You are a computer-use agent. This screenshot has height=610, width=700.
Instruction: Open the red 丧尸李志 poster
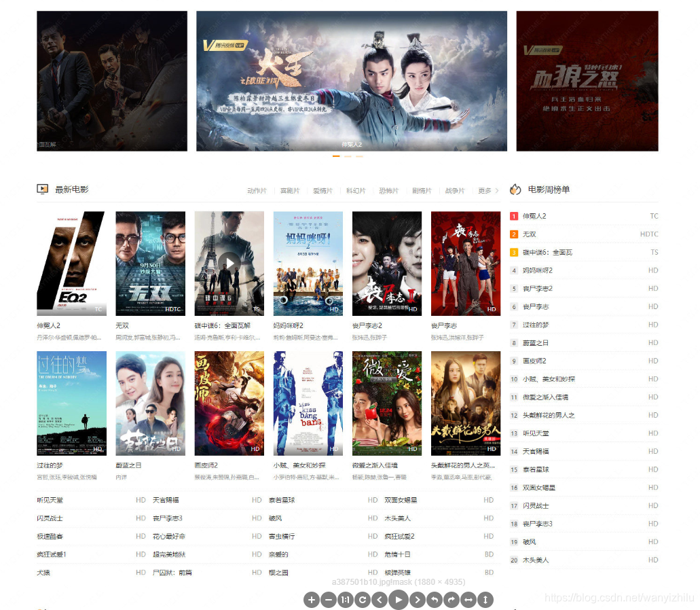point(466,264)
